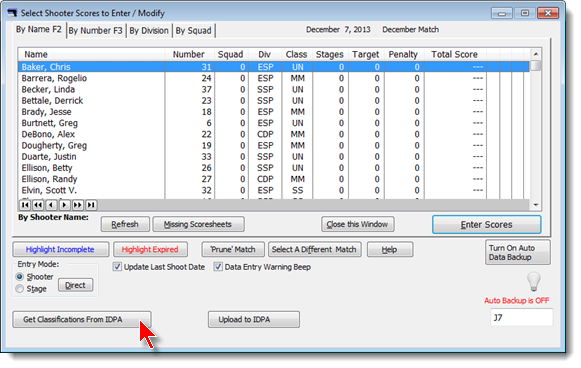This screenshot has width=581, height=368.
Task: Sort by the Squad column header
Action: (x=231, y=54)
